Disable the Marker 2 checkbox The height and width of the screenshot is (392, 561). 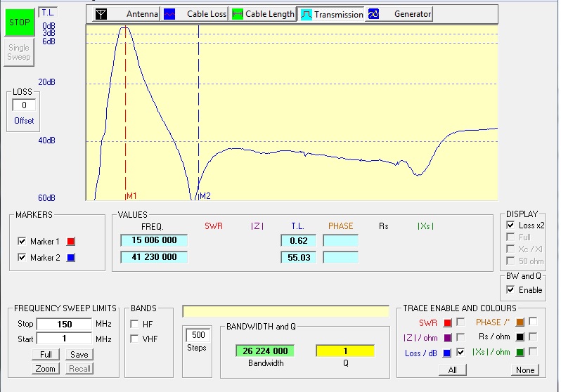[x=22, y=258]
